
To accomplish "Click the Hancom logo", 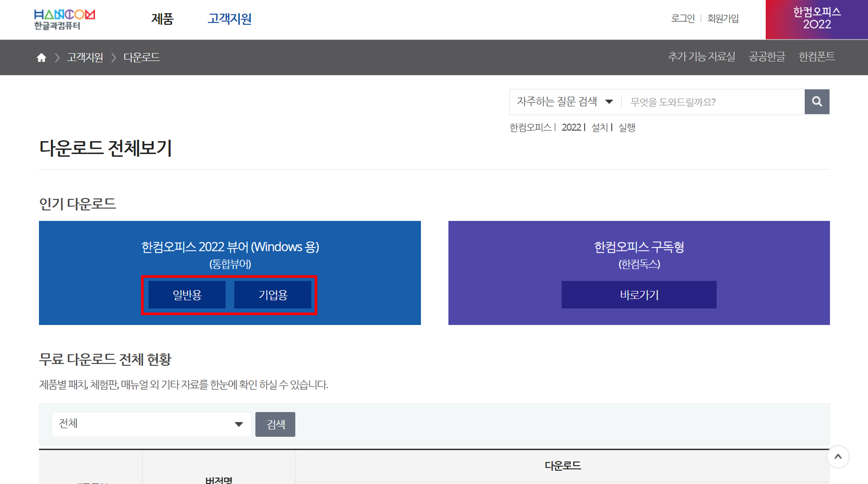I will click(65, 20).
